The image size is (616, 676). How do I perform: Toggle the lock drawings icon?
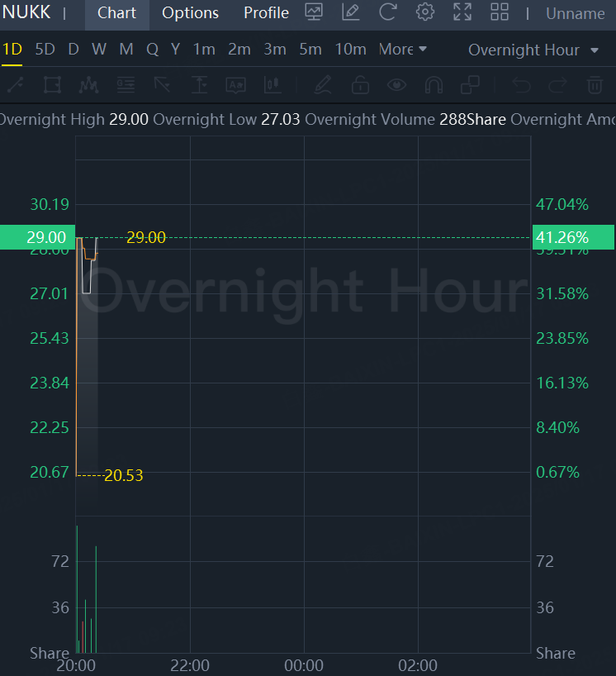coord(360,84)
